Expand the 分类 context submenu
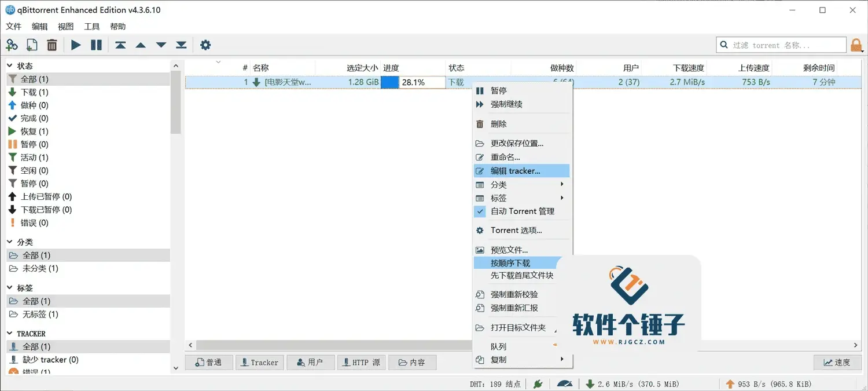 (x=522, y=185)
